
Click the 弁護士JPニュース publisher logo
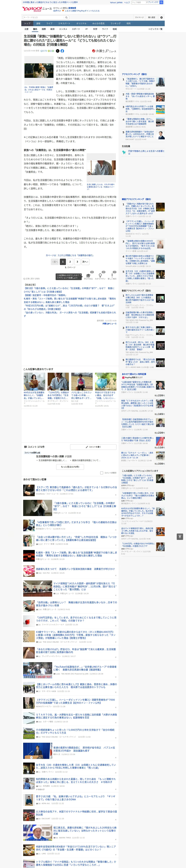coord(104,51)
